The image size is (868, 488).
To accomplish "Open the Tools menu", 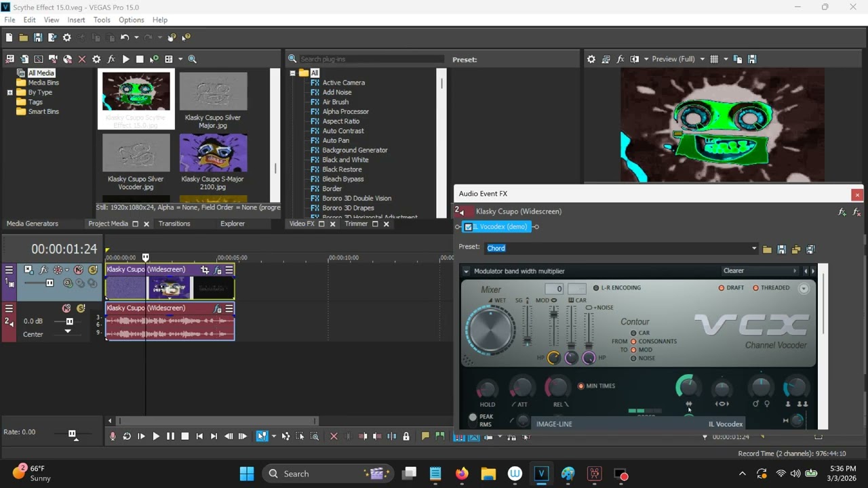I will click(102, 20).
